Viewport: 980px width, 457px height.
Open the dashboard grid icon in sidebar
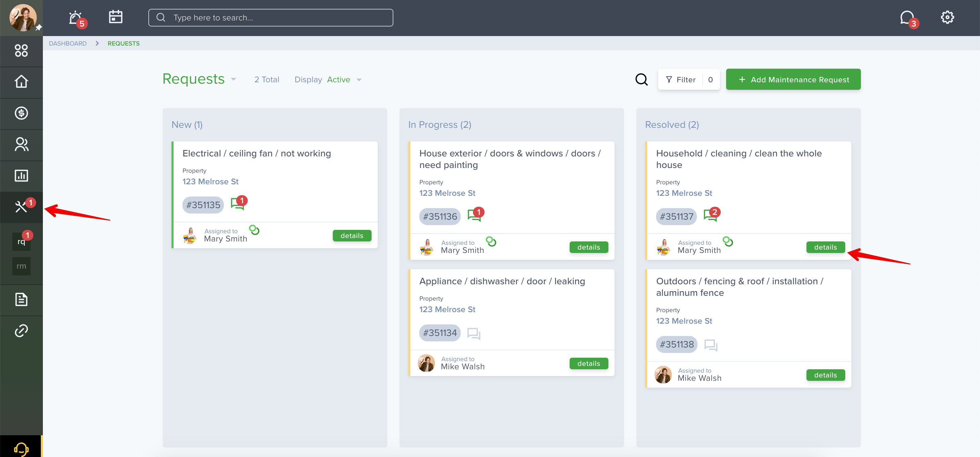click(x=21, y=51)
